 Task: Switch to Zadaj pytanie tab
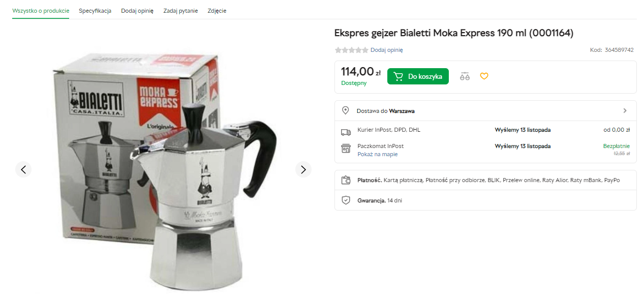click(x=180, y=11)
